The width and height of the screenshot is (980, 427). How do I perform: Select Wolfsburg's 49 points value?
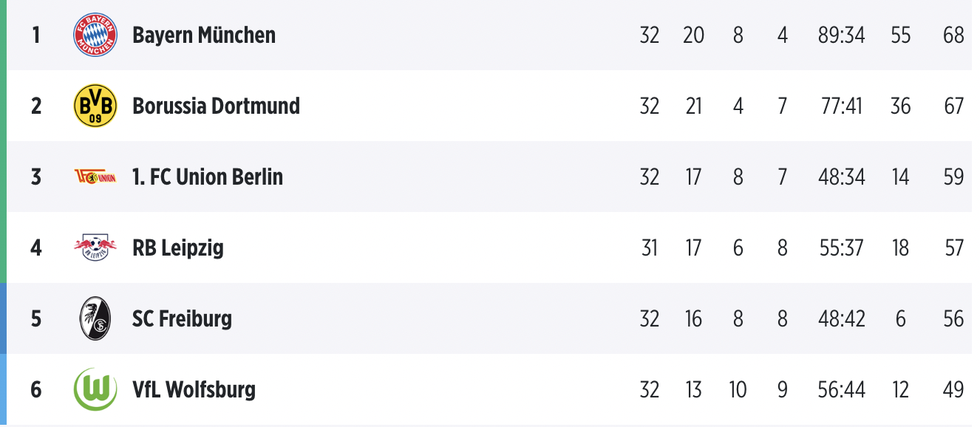click(x=953, y=389)
